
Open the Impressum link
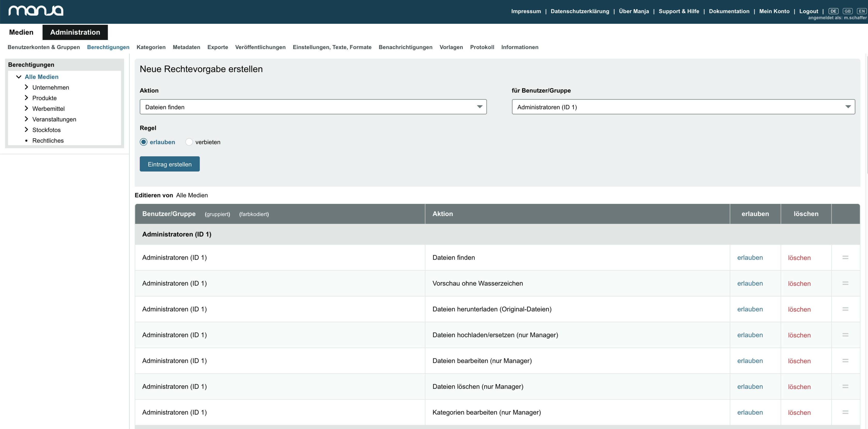pos(526,11)
